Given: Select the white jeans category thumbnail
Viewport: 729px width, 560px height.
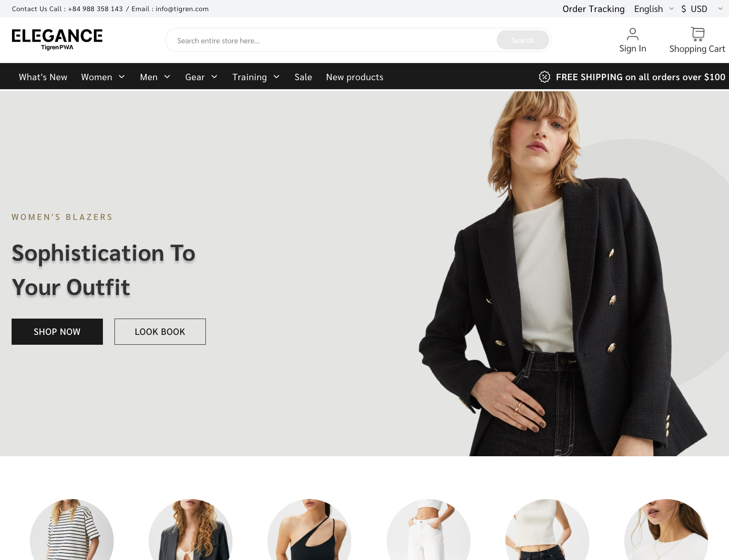Looking at the screenshot, I should coord(428,530).
